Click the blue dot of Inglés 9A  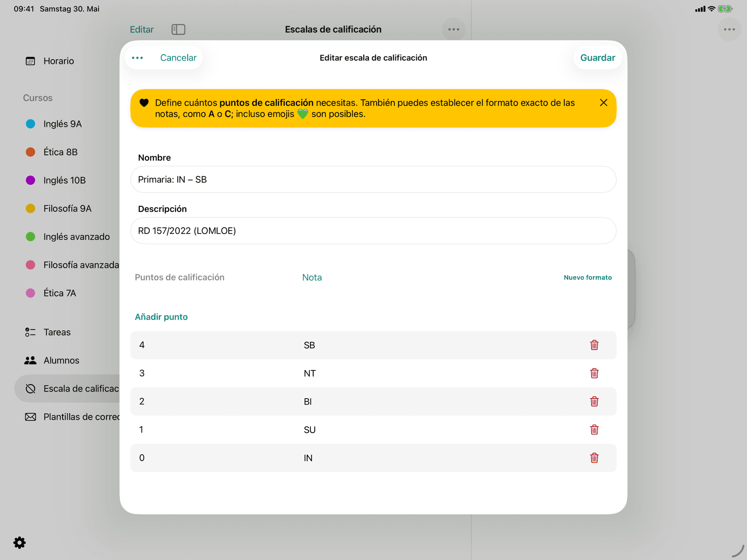[x=30, y=124]
